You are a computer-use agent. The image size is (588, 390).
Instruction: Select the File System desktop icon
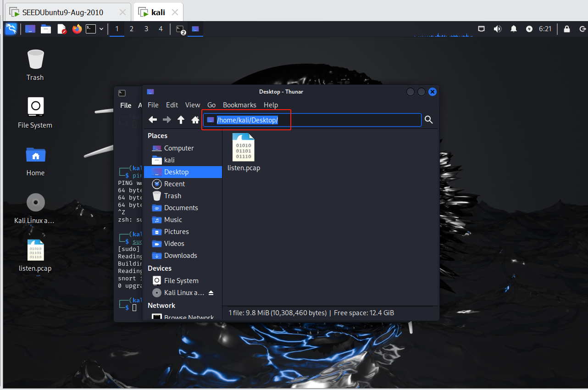(x=35, y=113)
